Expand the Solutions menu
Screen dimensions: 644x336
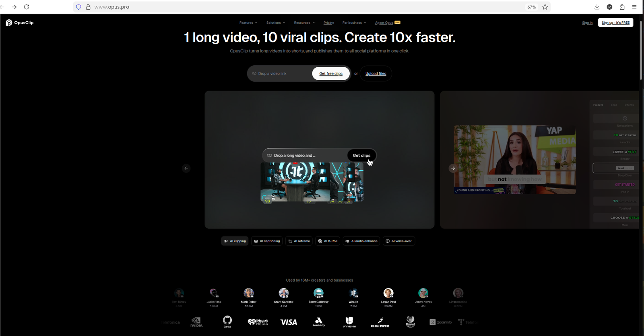pyautogui.click(x=276, y=23)
